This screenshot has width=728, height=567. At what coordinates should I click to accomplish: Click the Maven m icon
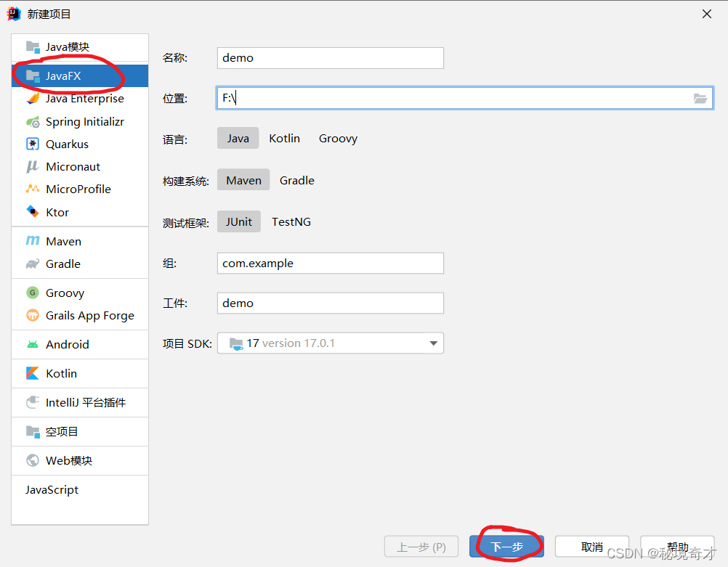33,241
